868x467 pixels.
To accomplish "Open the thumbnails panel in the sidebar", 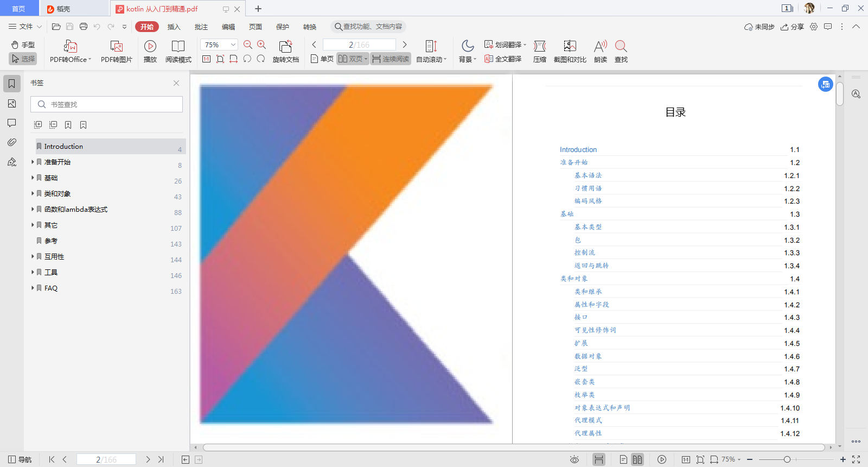I will 11,103.
